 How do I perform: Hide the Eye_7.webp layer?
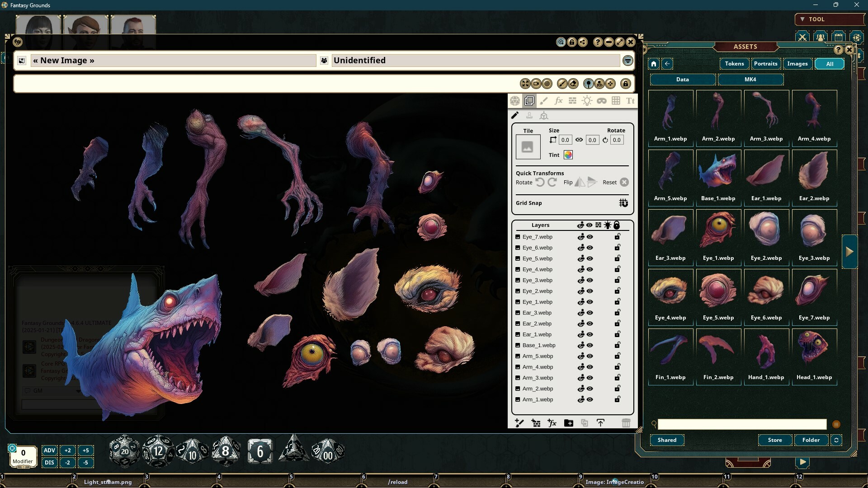click(x=590, y=236)
